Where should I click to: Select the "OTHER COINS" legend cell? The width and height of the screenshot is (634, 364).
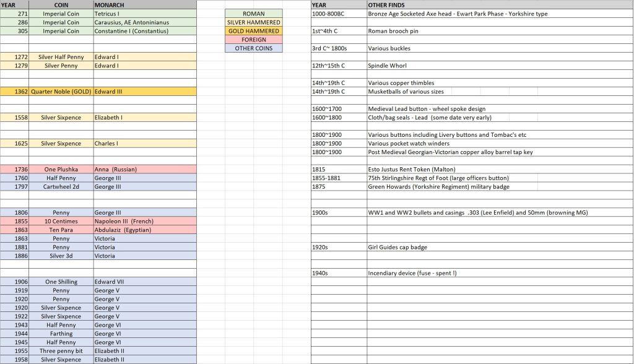tap(253, 48)
